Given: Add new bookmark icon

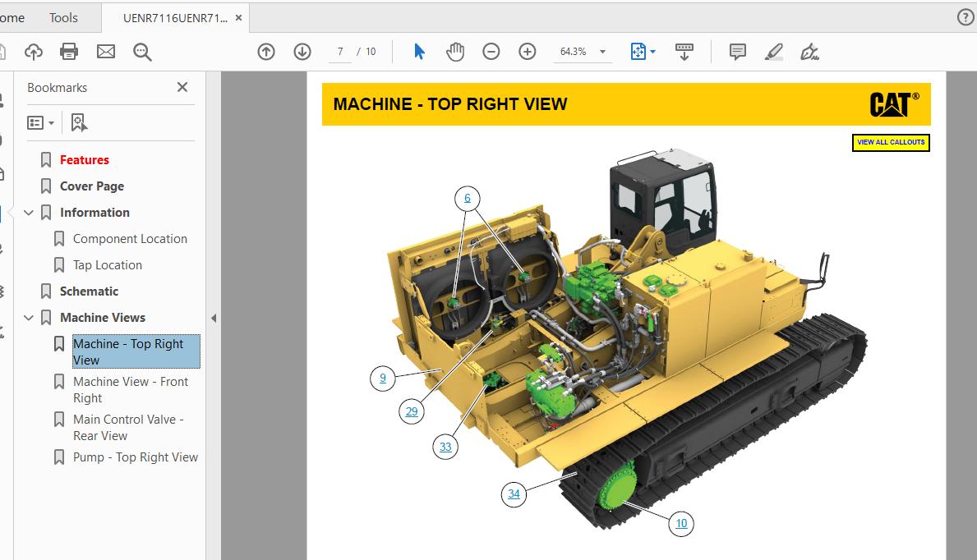Looking at the screenshot, I should pos(79,122).
